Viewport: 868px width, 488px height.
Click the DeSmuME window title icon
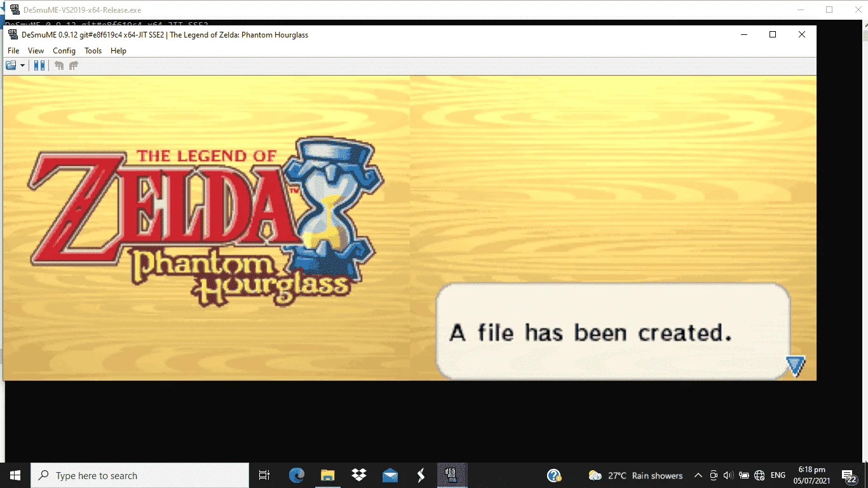(x=13, y=35)
